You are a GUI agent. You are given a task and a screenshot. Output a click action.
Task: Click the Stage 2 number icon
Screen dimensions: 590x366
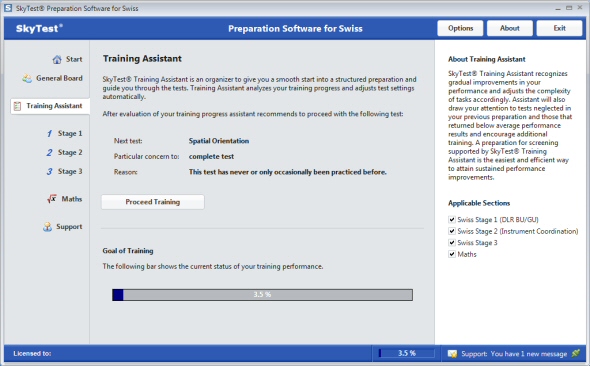[x=49, y=152]
